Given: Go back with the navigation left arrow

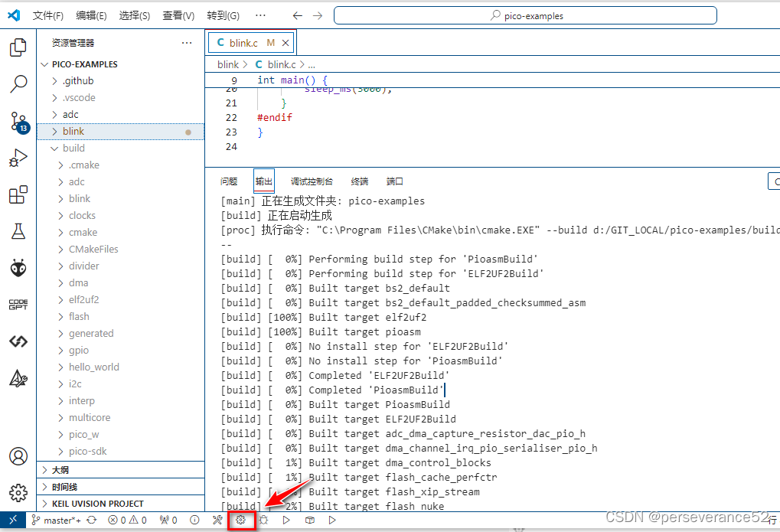Looking at the screenshot, I should tap(298, 15).
